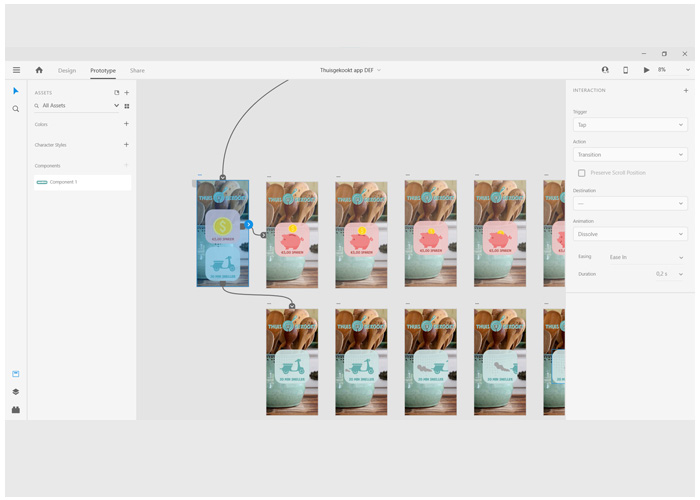
Task: Open the Action dropdown set to Transition
Action: [x=630, y=154]
